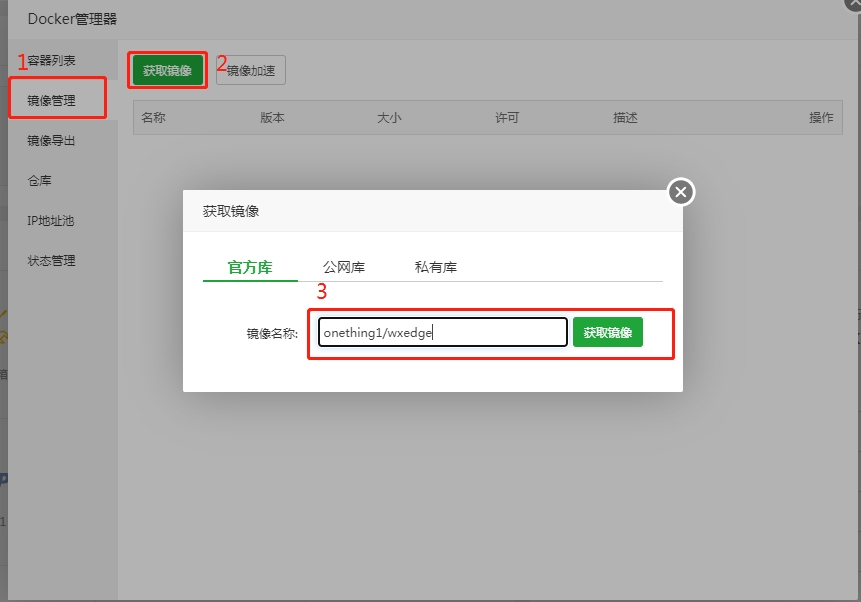The height and width of the screenshot is (602, 861).
Task: Open 容器列表 in the left sidebar
Action: [x=51, y=61]
